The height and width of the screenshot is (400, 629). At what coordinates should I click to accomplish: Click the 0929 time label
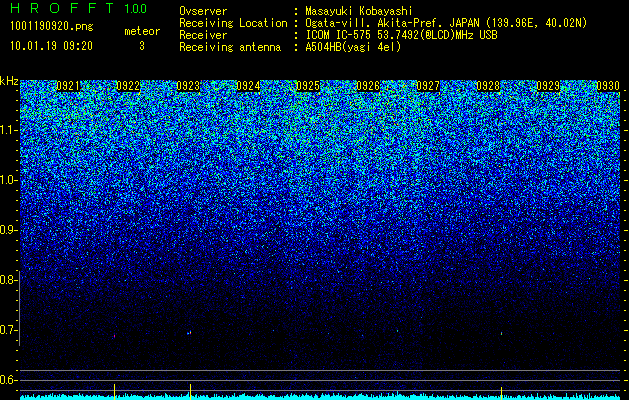pos(548,86)
